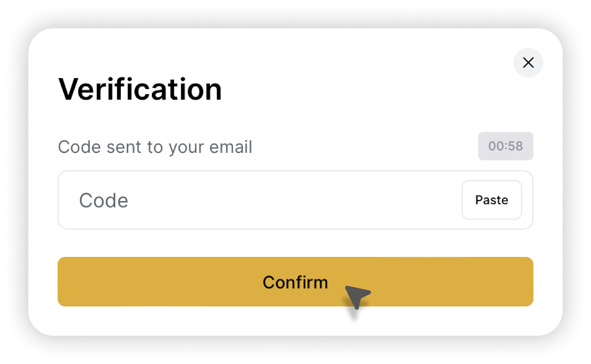Confirm the verification code
This screenshot has width=591, height=364.
coord(295,282)
